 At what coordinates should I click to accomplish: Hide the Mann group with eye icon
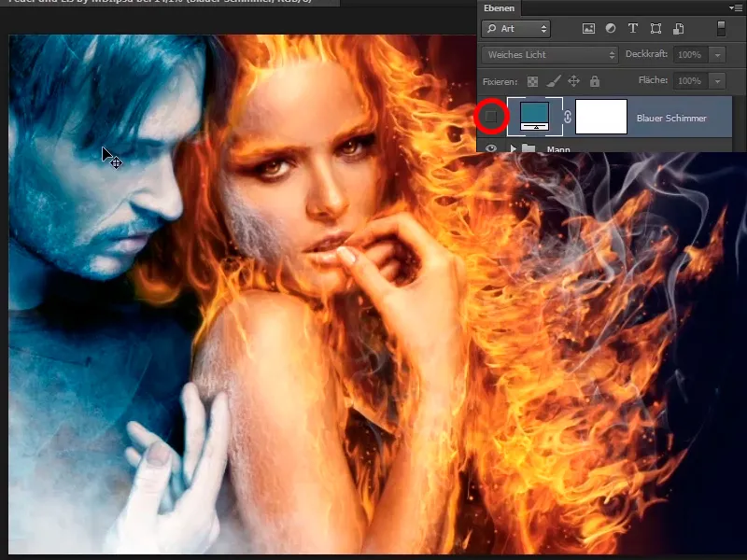click(491, 148)
